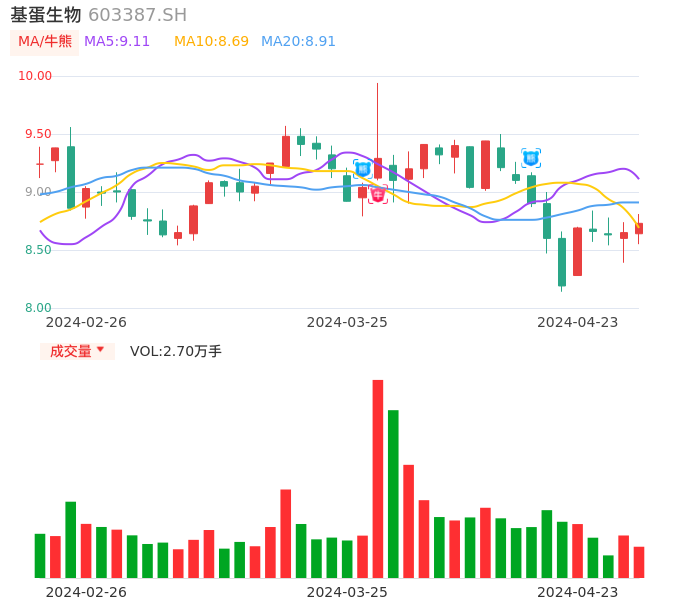Click the blue bear (熊) marker near 2024-03-25
This screenshot has width=686, height=606.
pos(362,169)
